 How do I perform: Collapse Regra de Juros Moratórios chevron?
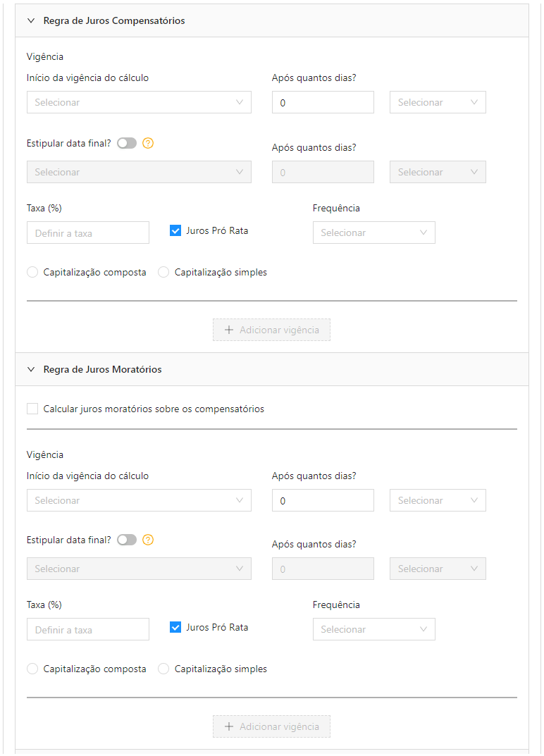tap(31, 369)
